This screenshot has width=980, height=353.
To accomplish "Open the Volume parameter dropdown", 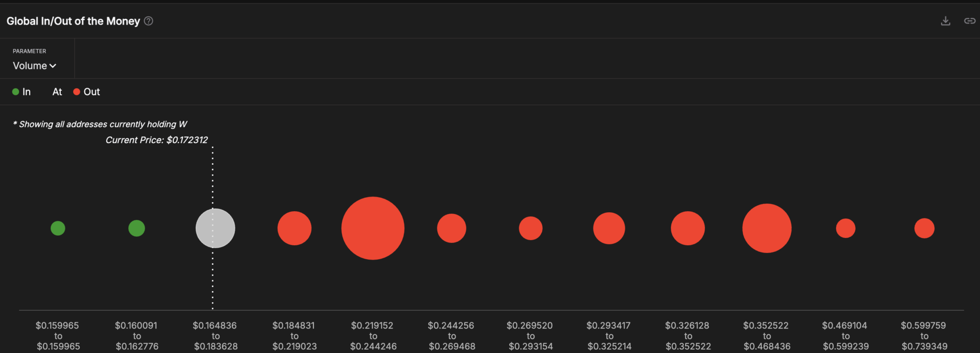I will coord(34,66).
